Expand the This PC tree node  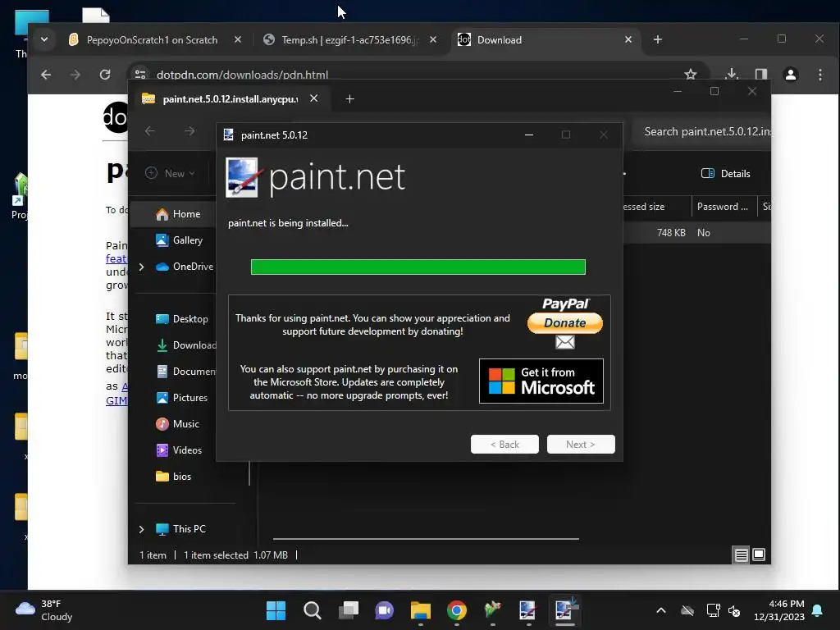(x=141, y=529)
